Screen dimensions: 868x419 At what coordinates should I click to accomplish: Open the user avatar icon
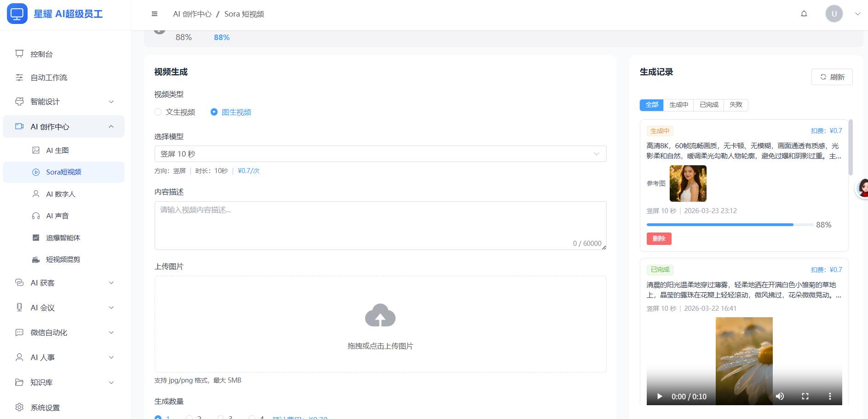(834, 14)
